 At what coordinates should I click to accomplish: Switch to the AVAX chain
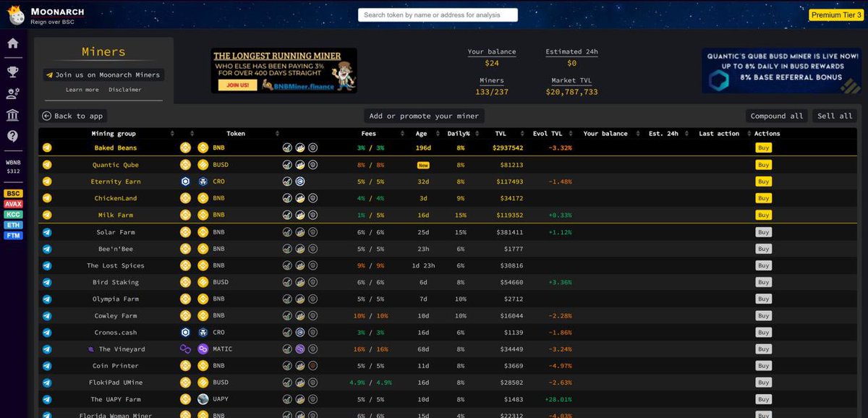13,204
